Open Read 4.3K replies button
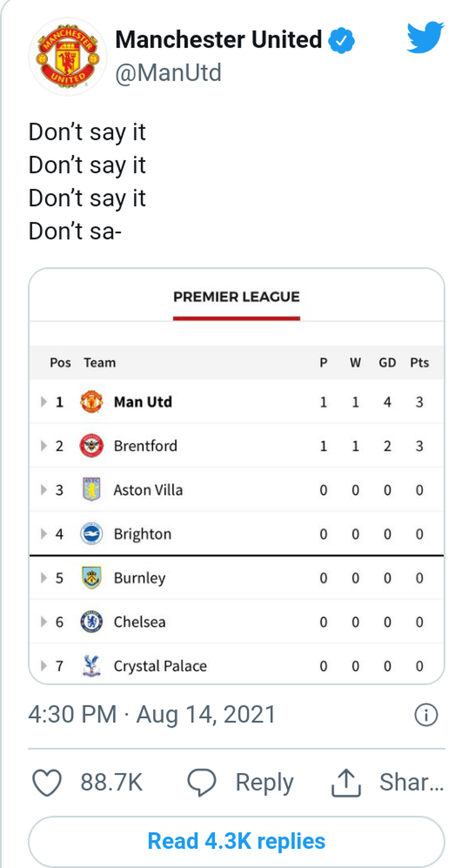The width and height of the screenshot is (455, 868). (236, 841)
